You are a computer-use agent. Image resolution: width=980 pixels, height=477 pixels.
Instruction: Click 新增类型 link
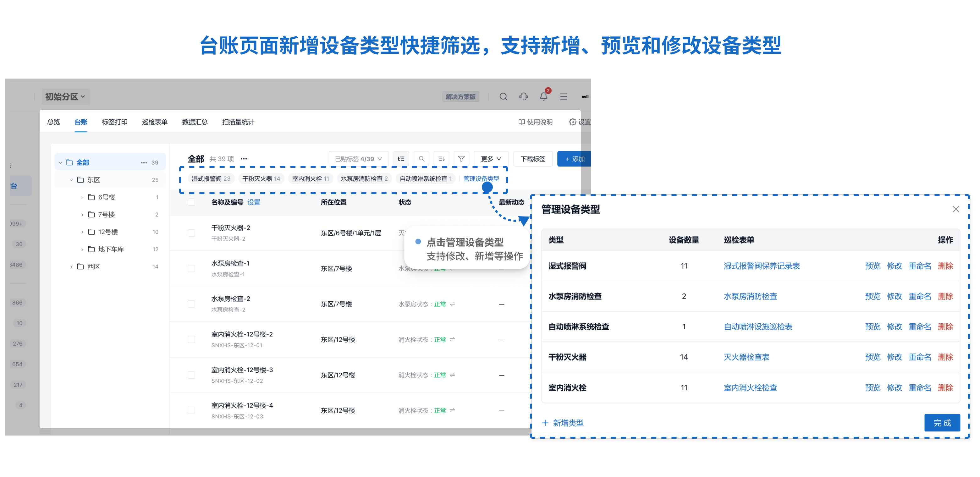pyautogui.click(x=563, y=423)
